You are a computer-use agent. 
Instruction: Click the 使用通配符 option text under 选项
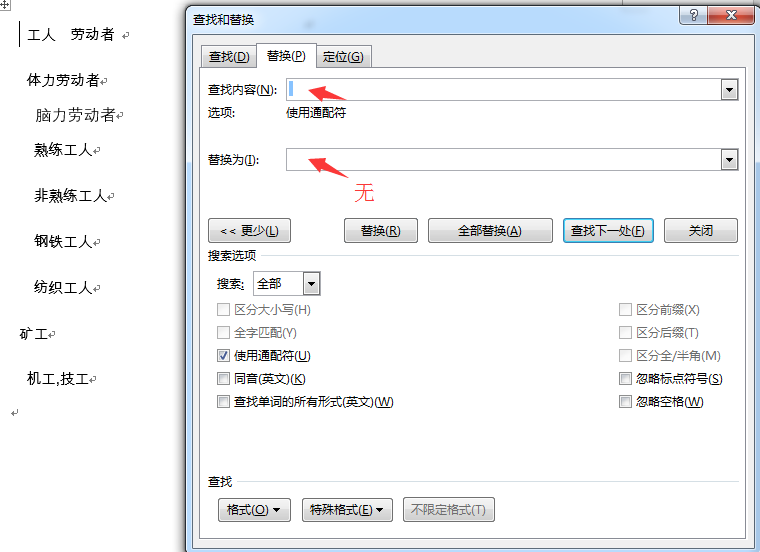(316, 113)
